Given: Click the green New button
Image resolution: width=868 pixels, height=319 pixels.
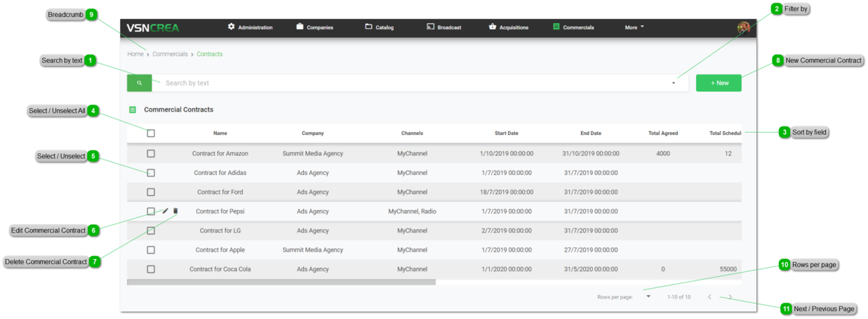Looking at the screenshot, I should click(719, 83).
